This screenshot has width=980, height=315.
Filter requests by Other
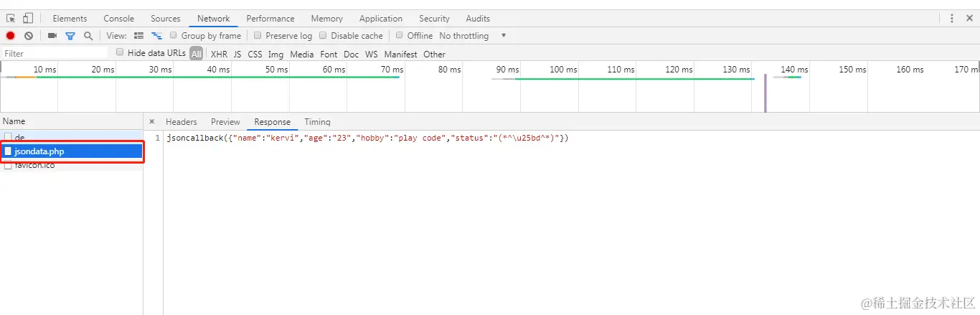[x=434, y=54]
